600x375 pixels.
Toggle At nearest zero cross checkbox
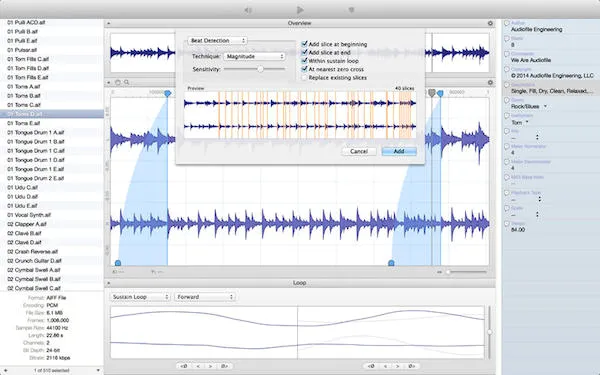click(x=305, y=69)
